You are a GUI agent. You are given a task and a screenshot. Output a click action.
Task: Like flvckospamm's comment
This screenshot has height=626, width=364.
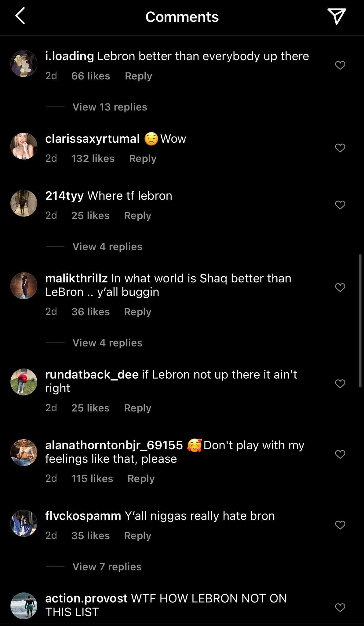pos(340,523)
